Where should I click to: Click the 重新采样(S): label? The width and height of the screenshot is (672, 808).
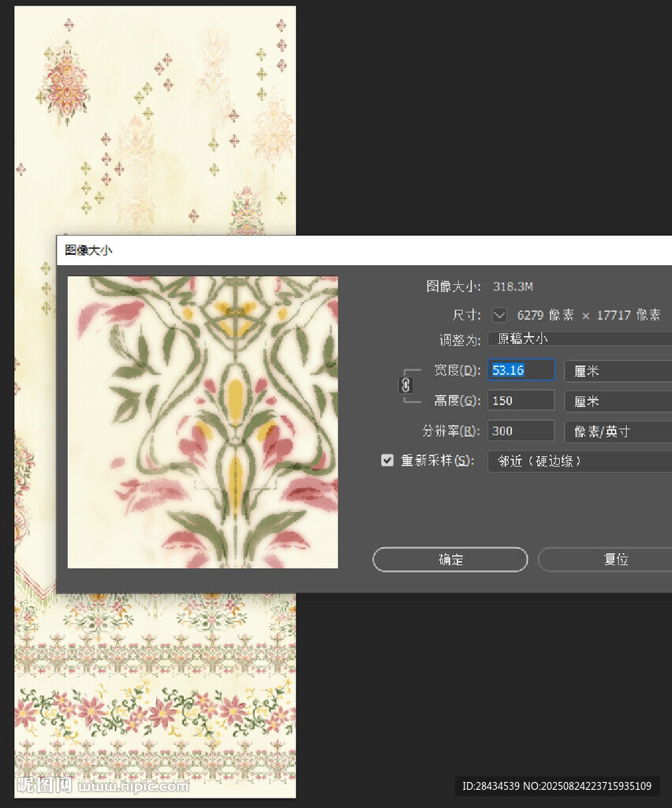pos(438,460)
